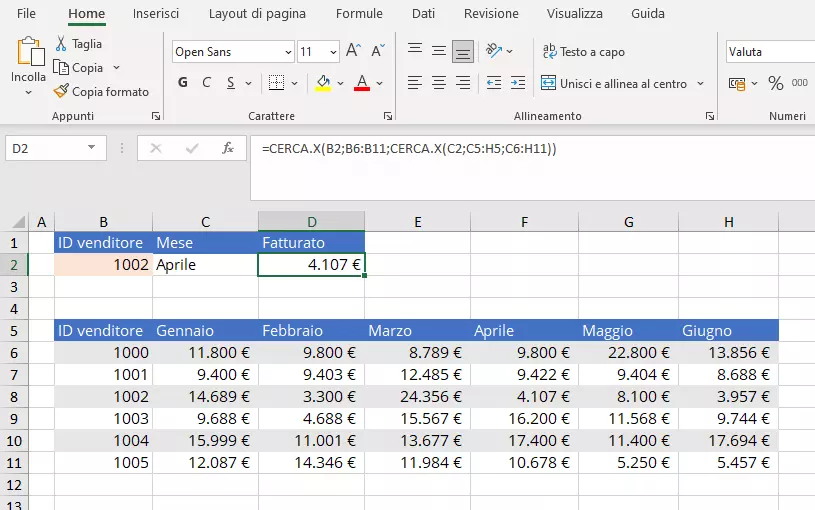Select cell C2 containing Aprile
Image resolution: width=815 pixels, height=510 pixels.
coord(205,265)
